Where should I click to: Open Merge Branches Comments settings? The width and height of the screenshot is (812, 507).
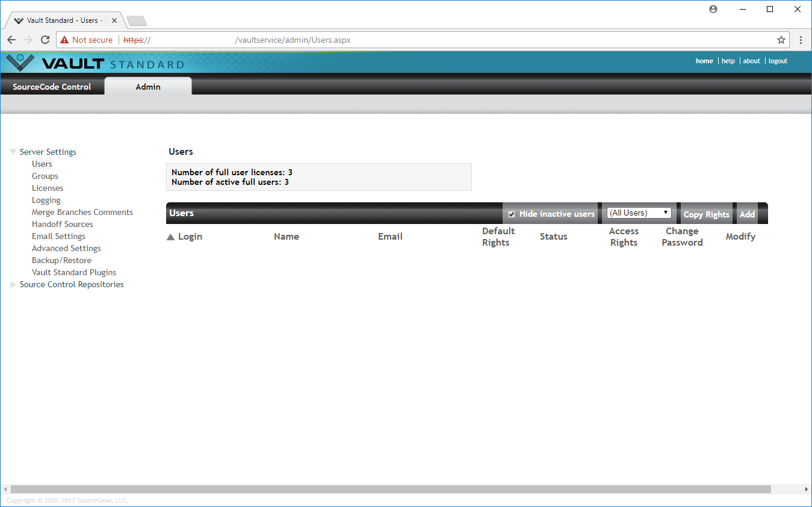[x=82, y=212]
